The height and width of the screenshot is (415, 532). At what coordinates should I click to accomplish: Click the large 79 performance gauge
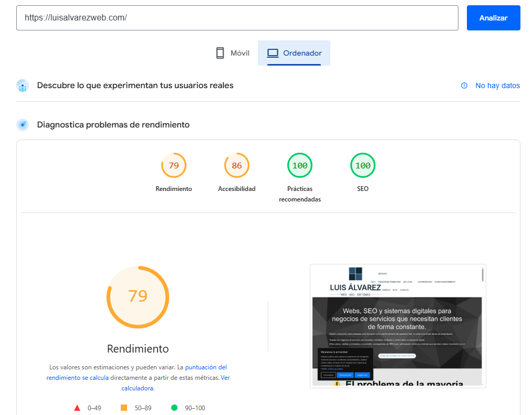click(x=138, y=297)
